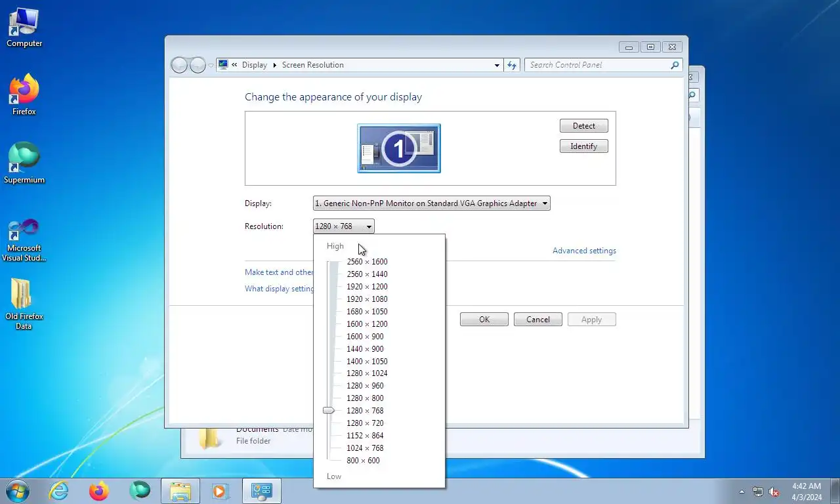Set resolution to 1152 × 864
840x504 pixels.
click(365, 436)
